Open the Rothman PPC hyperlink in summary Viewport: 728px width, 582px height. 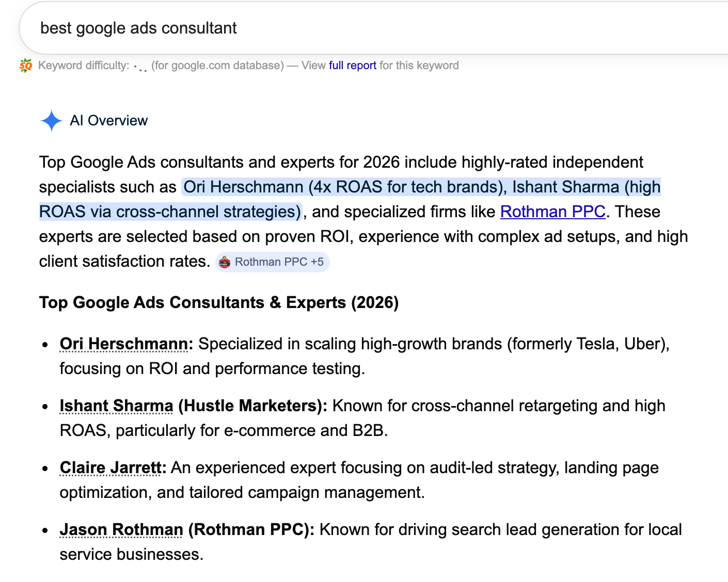(553, 212)
